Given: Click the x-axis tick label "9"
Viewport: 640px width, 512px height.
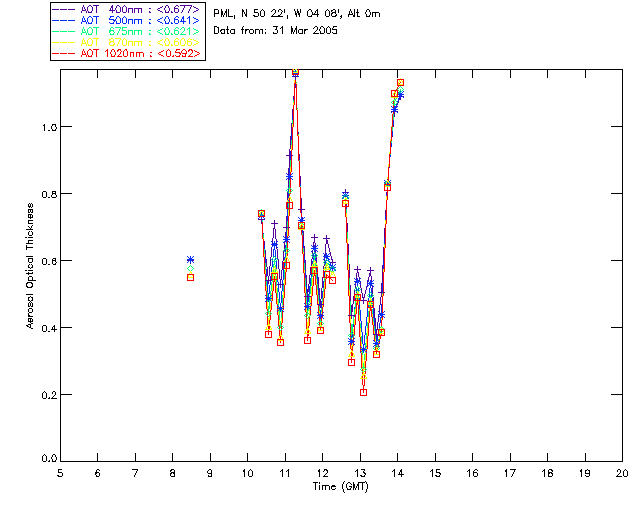Looking at the screenshot, I should pyautogui.click(x=210, y=473).
